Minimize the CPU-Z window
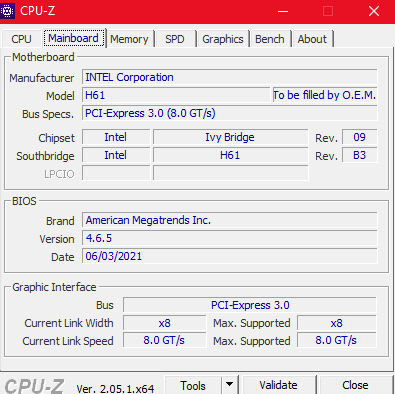This screenshot has height=394, width=395. 283,11
